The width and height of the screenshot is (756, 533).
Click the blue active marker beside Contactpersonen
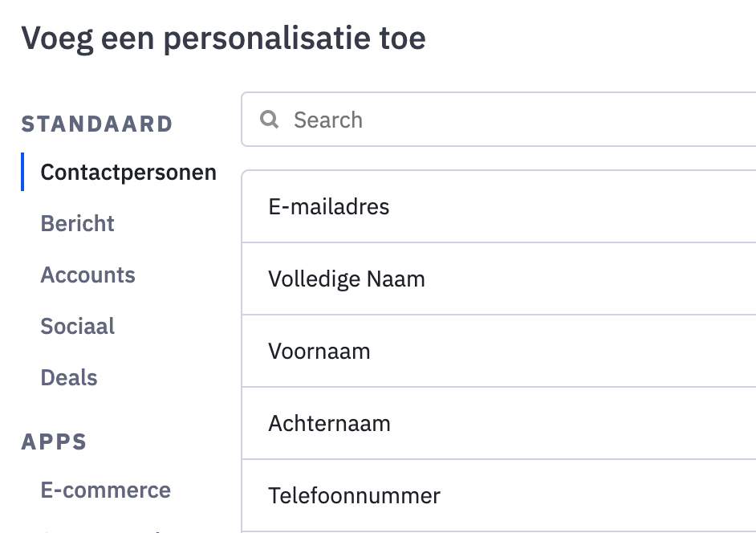pyautogui.click(x=22, y=172)
